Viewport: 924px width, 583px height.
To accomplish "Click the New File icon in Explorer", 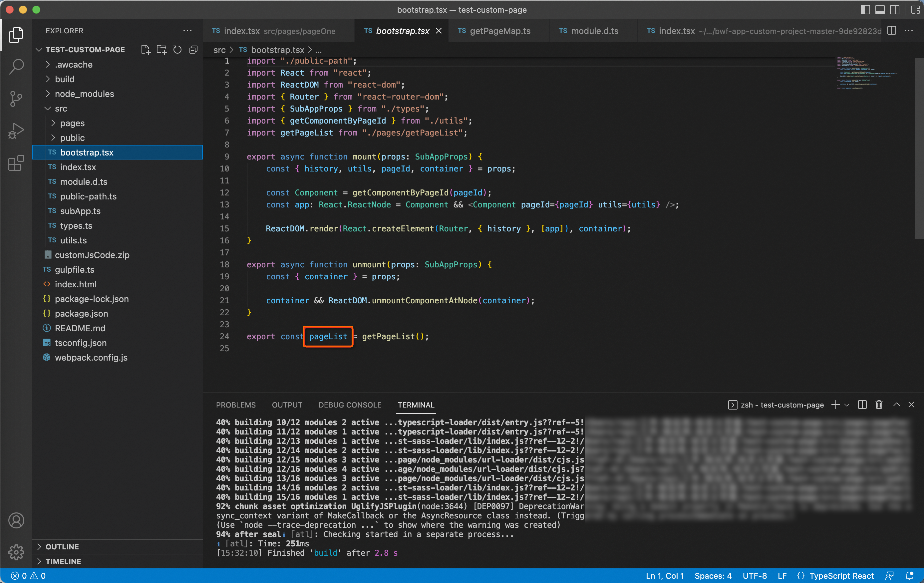I will point(146,50).
